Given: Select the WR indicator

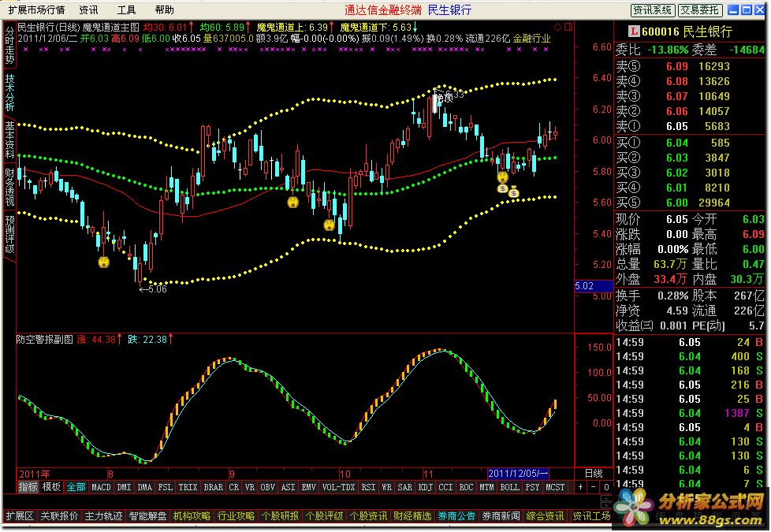Looking at the screenshot, I should [387, 487].
